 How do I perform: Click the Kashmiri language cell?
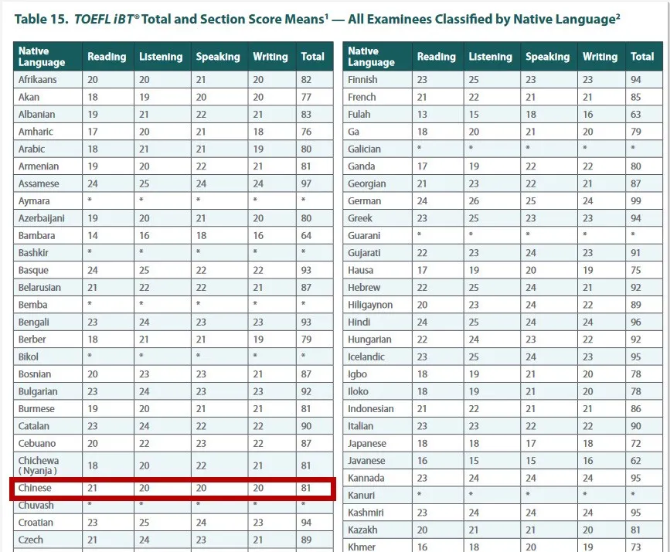tap(378, 513)
